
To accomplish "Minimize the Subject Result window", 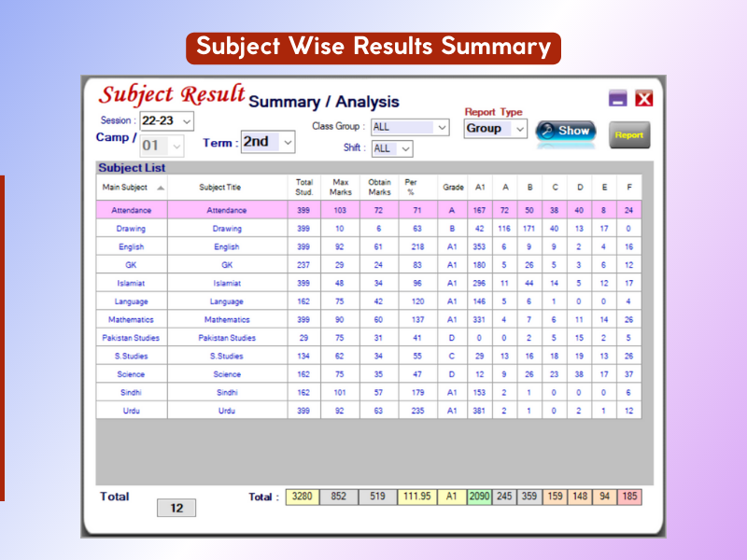I will [618, 99].
